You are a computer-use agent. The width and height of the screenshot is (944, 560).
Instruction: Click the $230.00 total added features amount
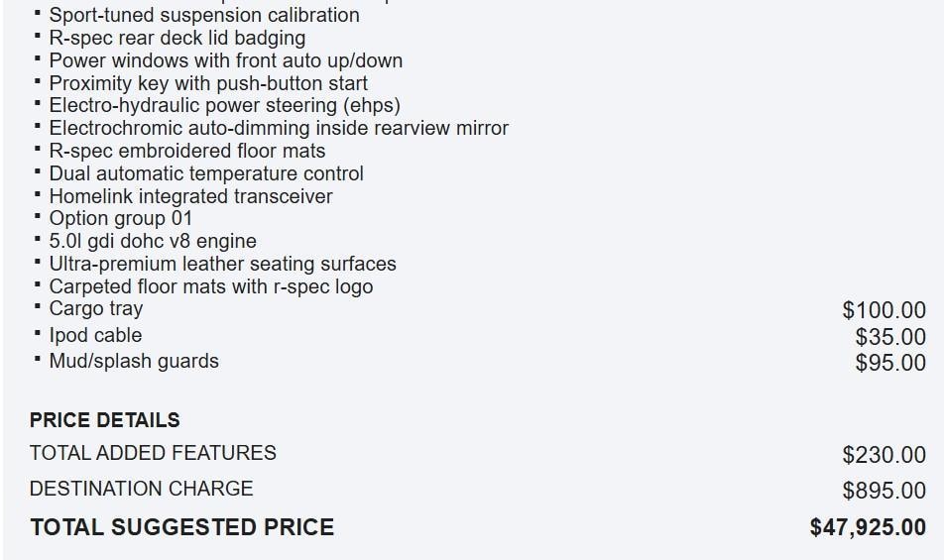point(884,455)
